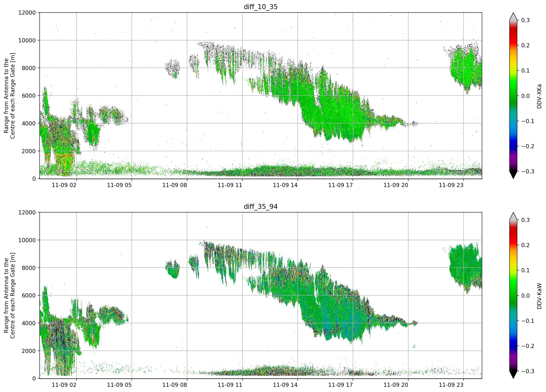This screenshot has width=546, height=392.
Task: Click the 11-09 17 time tick under diff_10_35
Action: click(x=341, y=185)
